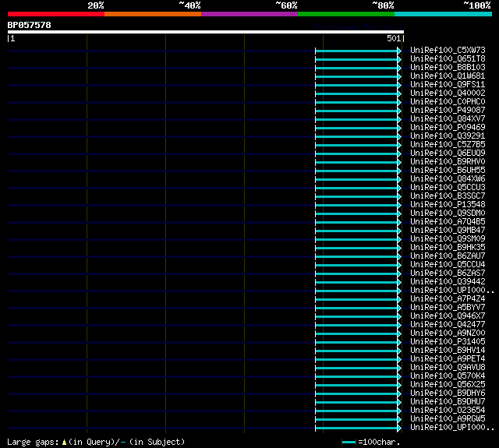Select the UniRef100_A9NZ00 label
This screenshot has height=448, width=499.
point(448,333)
